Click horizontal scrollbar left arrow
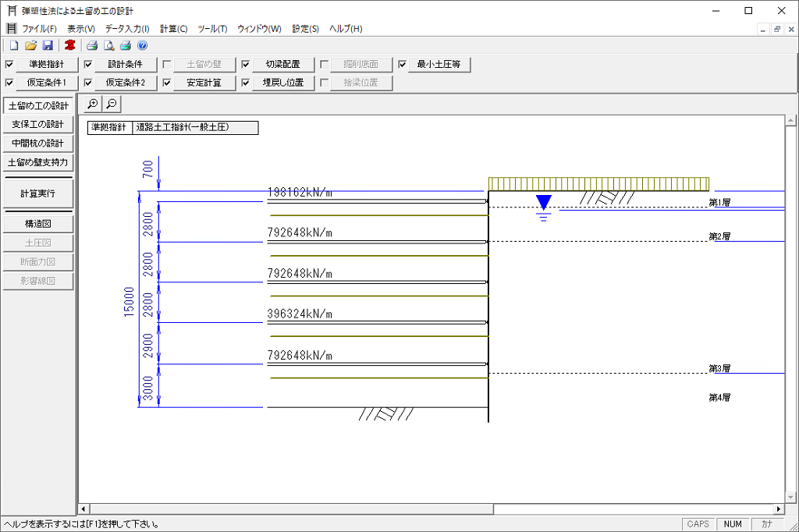The image size is (799, 532). point(83,509)
